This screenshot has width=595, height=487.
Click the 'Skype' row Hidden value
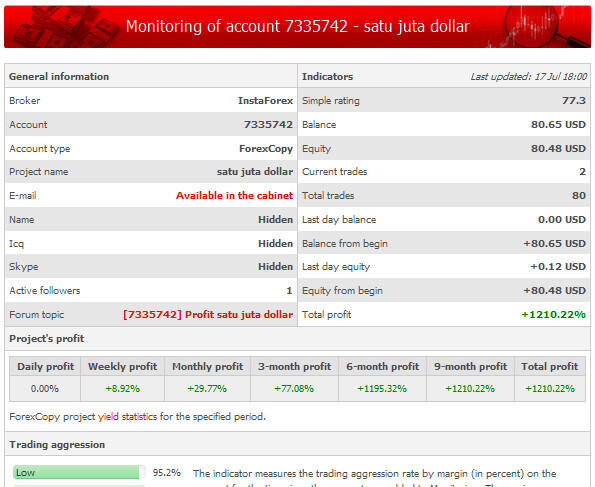275,266
